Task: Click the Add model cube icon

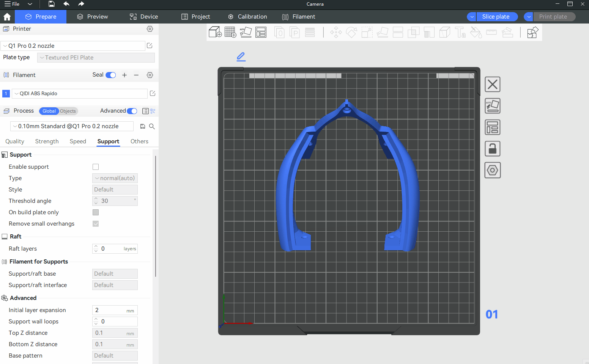Action: point(215,32)
